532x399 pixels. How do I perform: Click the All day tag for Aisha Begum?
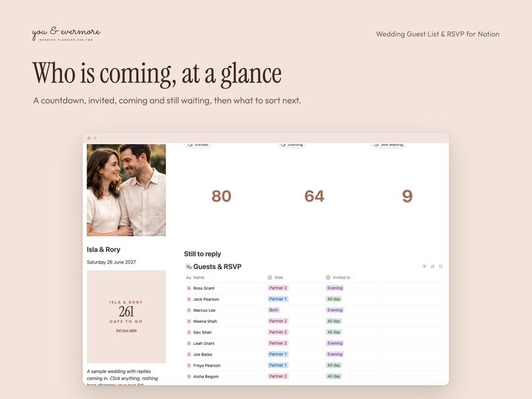tap(334, 376)
